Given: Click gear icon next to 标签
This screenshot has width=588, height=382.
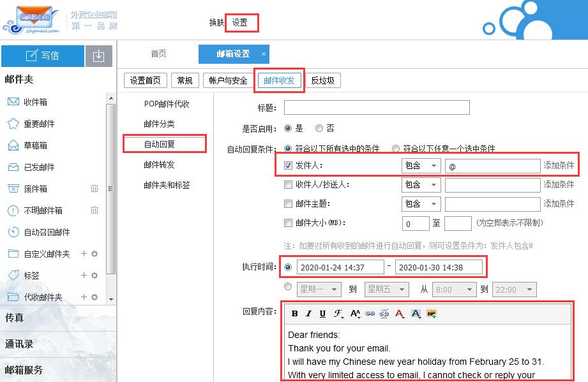Looking at the screenshot, I should (94, 275).
